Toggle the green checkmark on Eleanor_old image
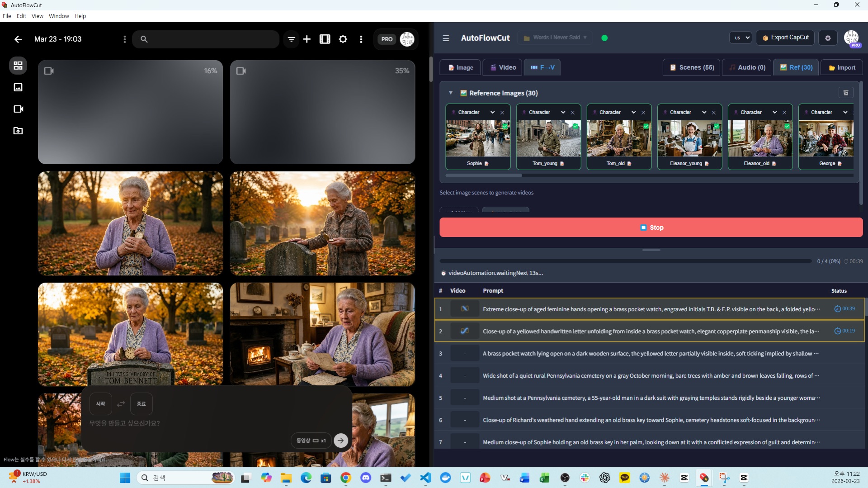Viewport: 868px width, 488px height. 787,126
